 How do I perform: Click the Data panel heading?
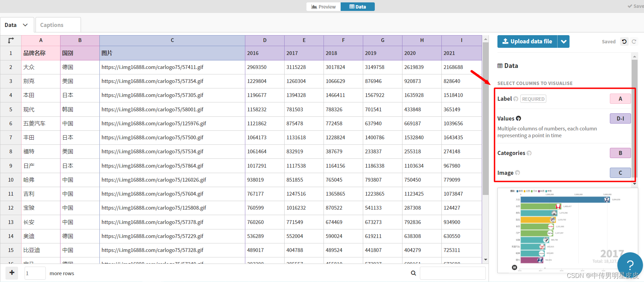coord(508,66)
